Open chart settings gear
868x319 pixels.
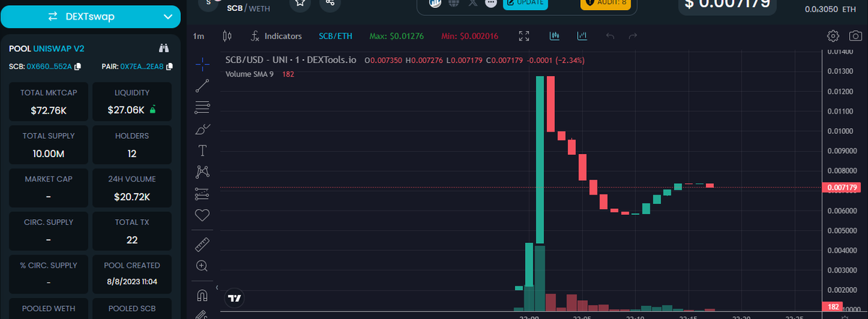tap(833, 35)
